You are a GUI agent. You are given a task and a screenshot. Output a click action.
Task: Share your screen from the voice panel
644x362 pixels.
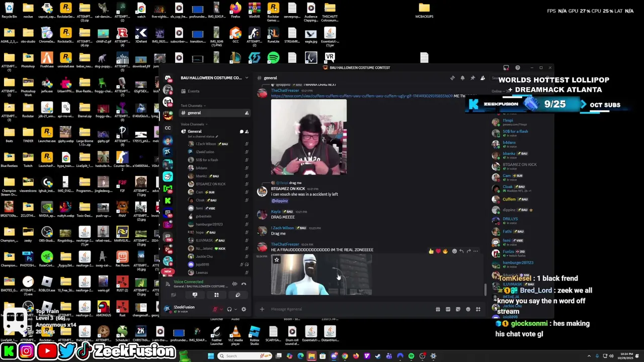coord(195,295)
